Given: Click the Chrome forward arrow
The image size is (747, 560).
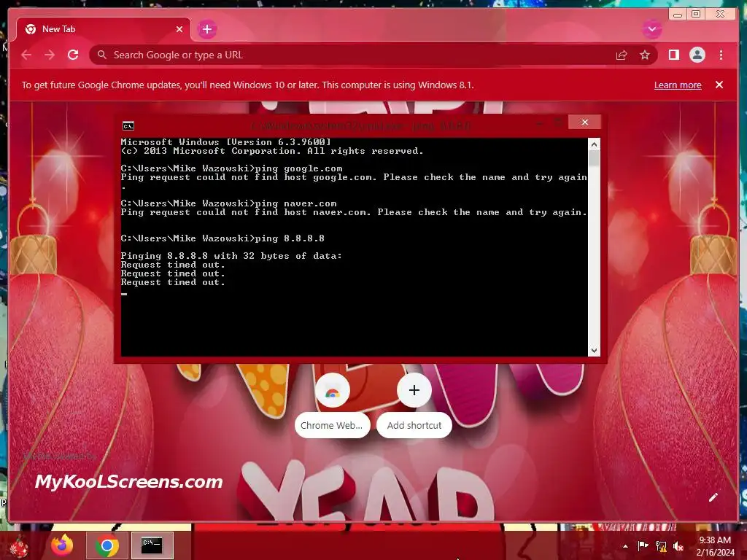Looking at the screenshot, I should 50,55.
